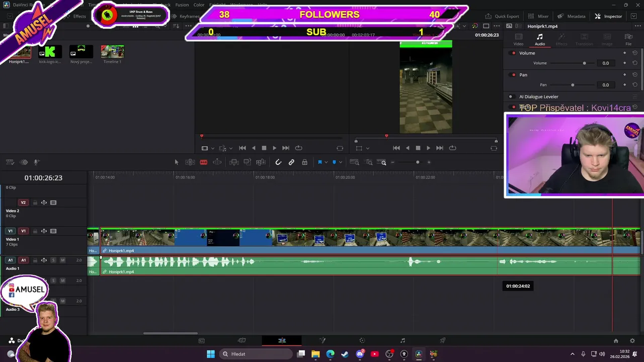Viewport: 644px width, 362px height.
Task: Toggle timeline Snapping magnet icon
Action: pos(278,162)
